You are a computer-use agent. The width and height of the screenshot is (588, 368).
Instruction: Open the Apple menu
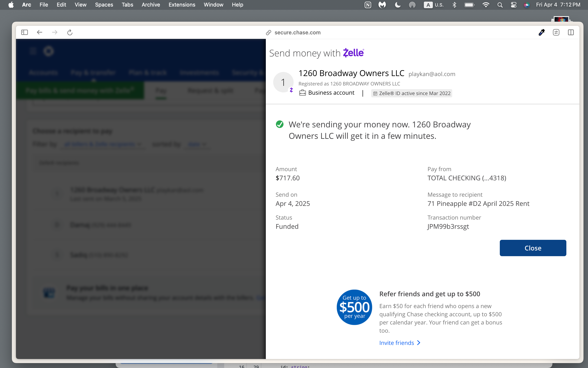pos(11,5)
